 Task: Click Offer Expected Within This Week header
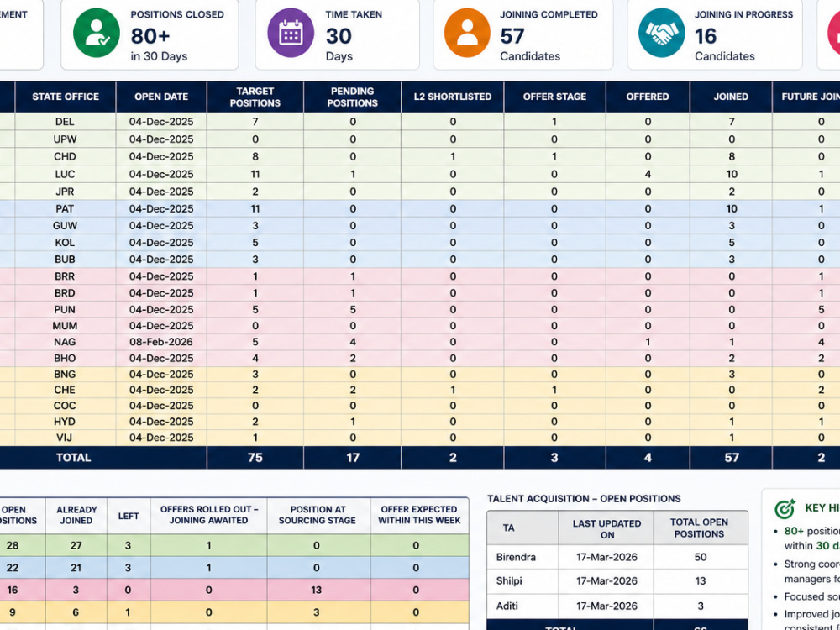pyautogui.click(x=417, y=515)
